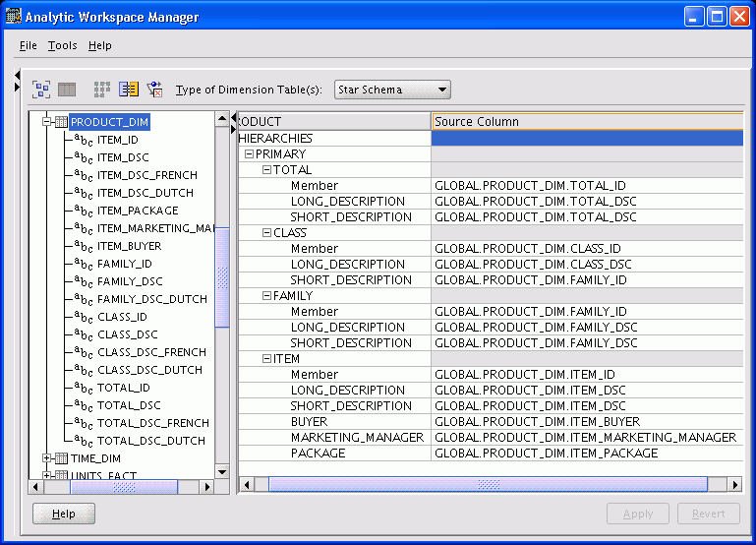The image size is (756, 545).
Task: Click the GLOBAL.PRODUCT_DIM.ITEM_BUYER source cell
Action: 587,421
